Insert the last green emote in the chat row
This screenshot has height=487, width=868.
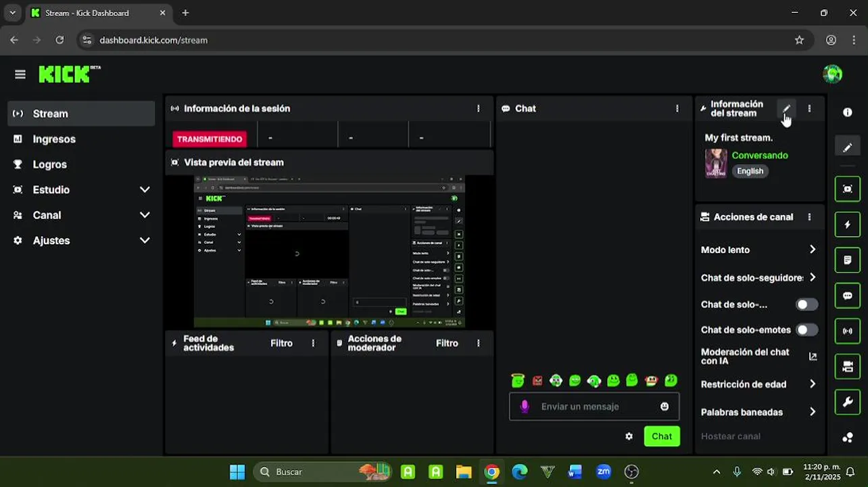671,381
